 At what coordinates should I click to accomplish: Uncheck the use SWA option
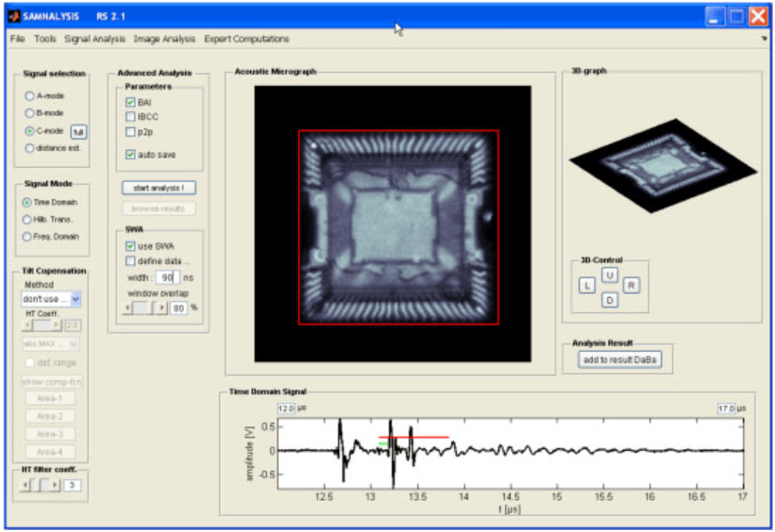[x=131, y=246]
